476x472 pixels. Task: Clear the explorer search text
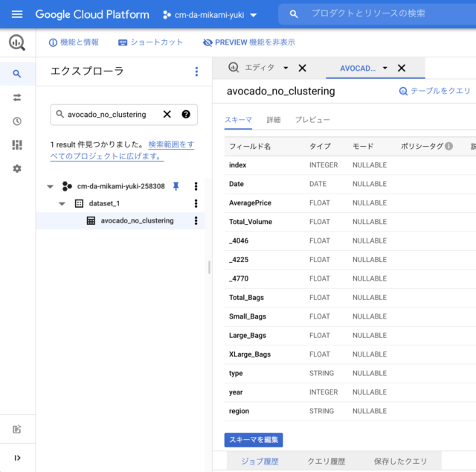167,114
